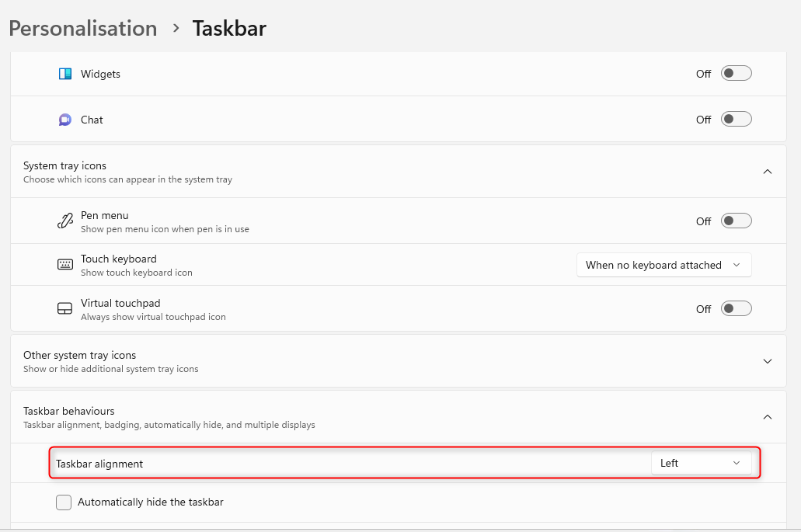This screenshot has width=801, height=532.
Task: Expand Other system tray icons section
Action: (768, 361)
